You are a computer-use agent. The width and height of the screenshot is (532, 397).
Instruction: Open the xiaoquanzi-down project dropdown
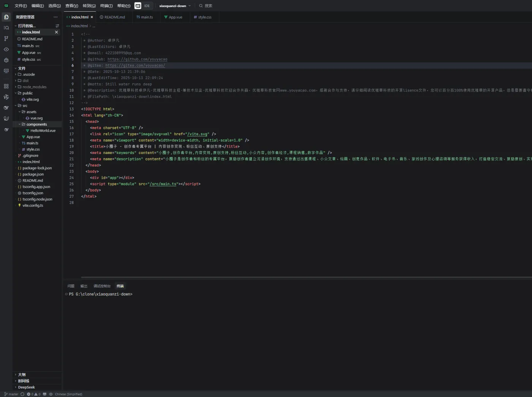[x=175, y=6]
